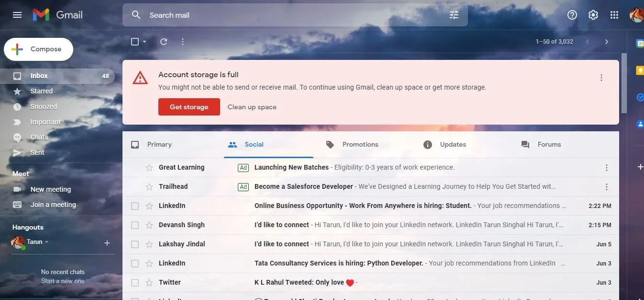The image size is (644, 300).
Task: Click the 1–50 of 3,032 counter
Action: tap(554, 42)
